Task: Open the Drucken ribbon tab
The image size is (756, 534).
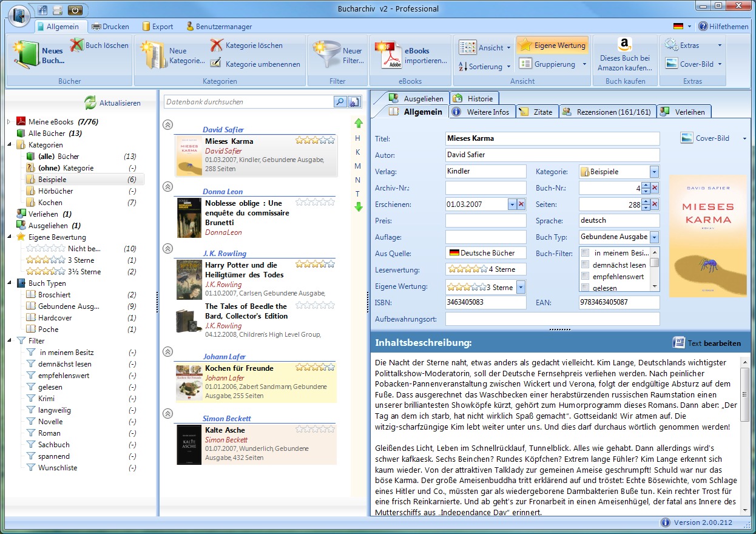Action: (110, 26)
